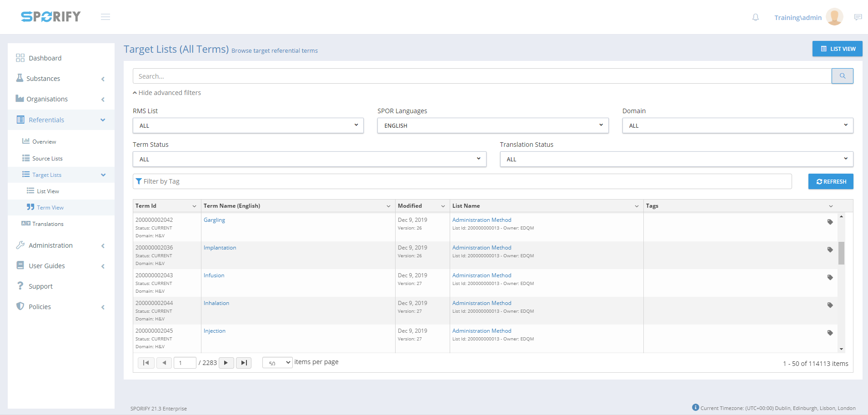Click the admin user avatar
This screenshot has height=415, width=868.
click(x=834, y=17)
